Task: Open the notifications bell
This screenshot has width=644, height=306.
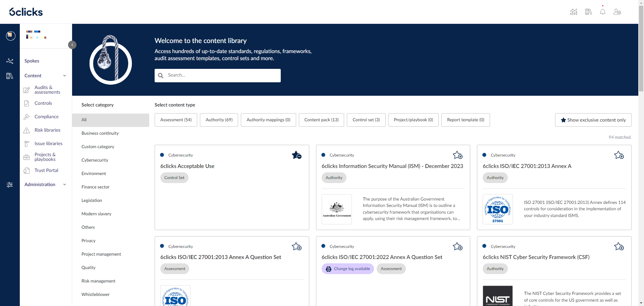Action: coord(603,12)
